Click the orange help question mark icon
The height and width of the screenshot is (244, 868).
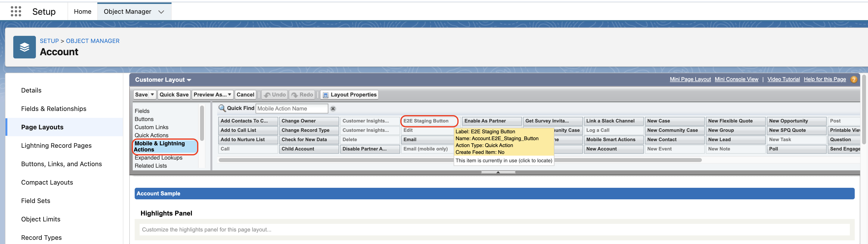(854, 80)
